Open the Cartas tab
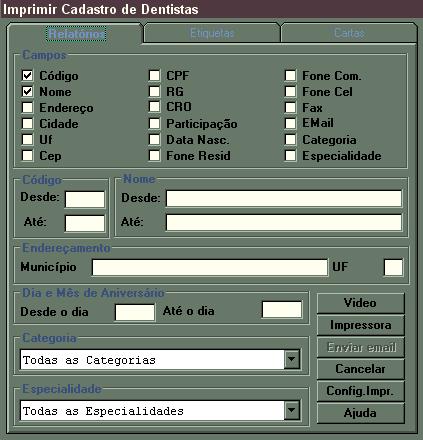This screenshot has height=440, width=423. click(x=349, y=33)
